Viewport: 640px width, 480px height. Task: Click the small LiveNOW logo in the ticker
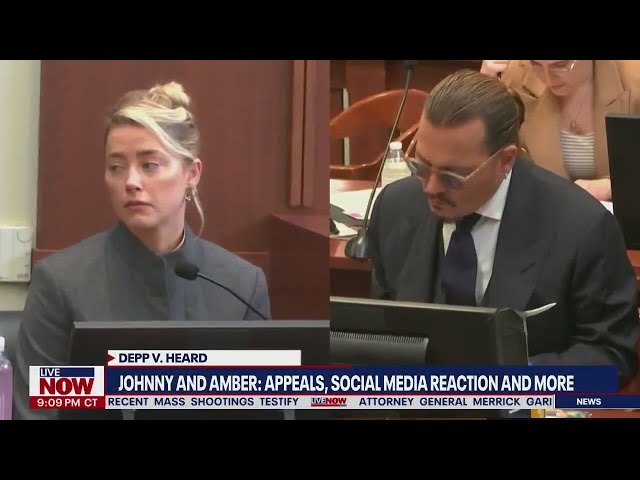coord(329,402)
